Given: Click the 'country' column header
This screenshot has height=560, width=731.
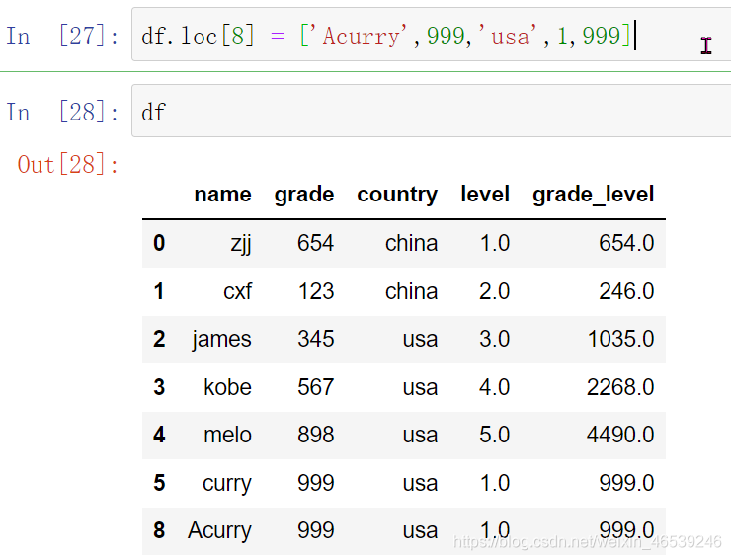Looking at the screenshot, I should tap(397, 195).
